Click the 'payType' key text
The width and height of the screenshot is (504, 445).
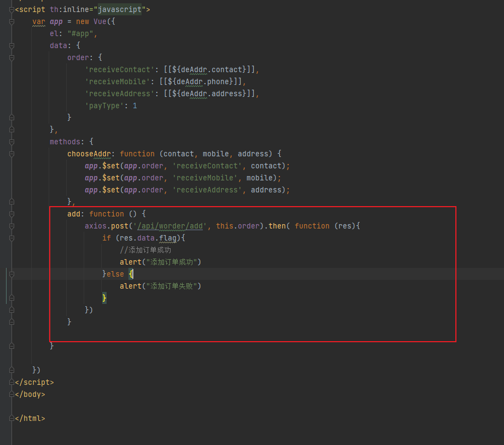coord(104,106)
